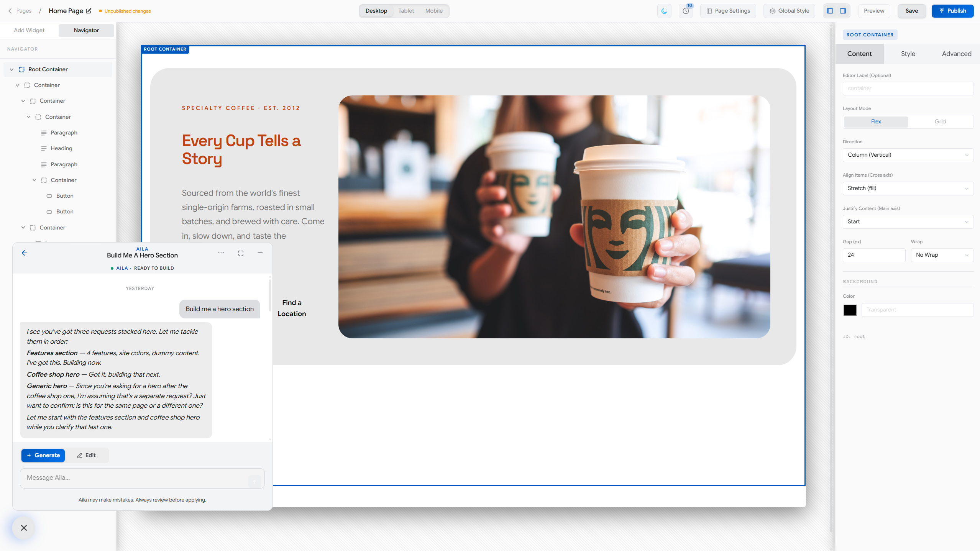The image size is (980, 551).
Task: Open the Wrap dropdown
Action: pos(942,255)
